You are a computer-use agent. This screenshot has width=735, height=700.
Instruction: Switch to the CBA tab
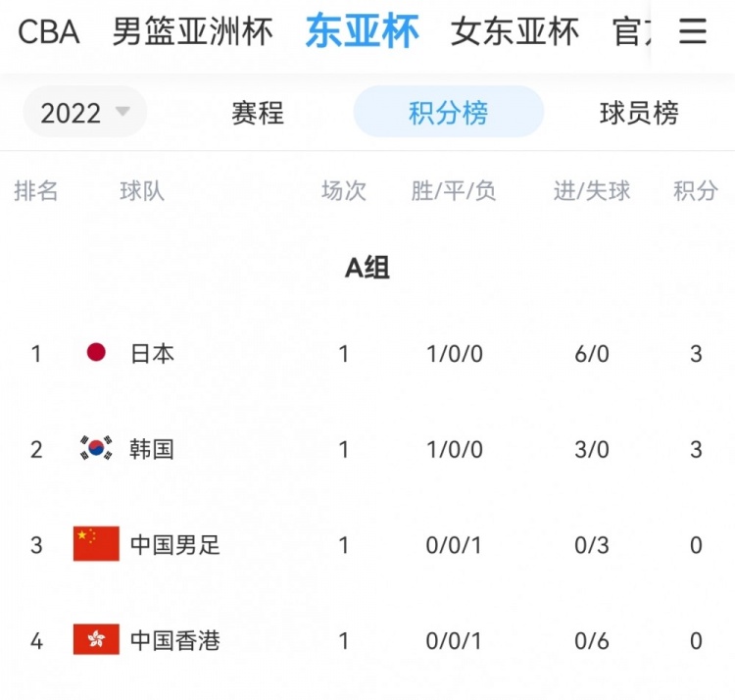click(48, 32)
